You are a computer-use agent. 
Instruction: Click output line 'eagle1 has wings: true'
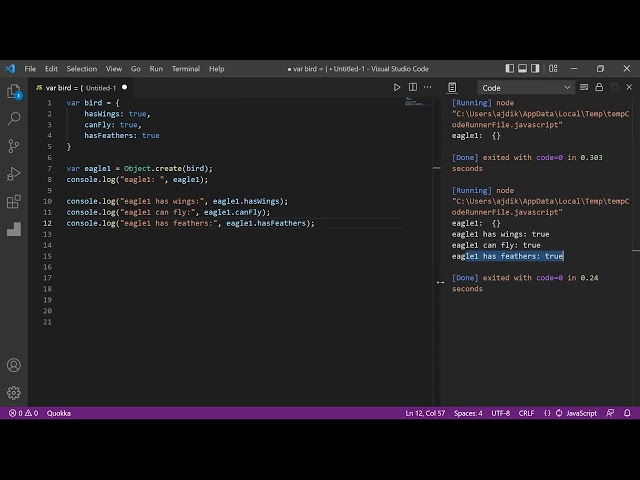point(500,234)
